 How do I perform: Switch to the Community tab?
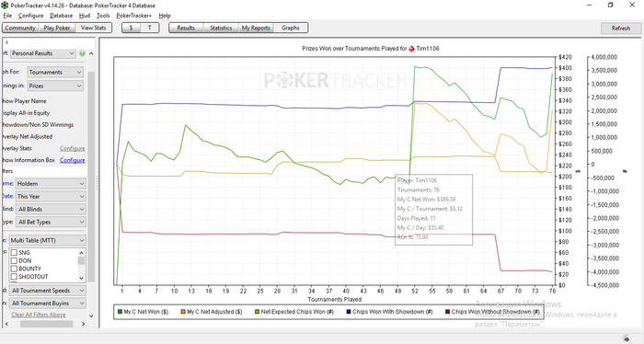point(20,28)
